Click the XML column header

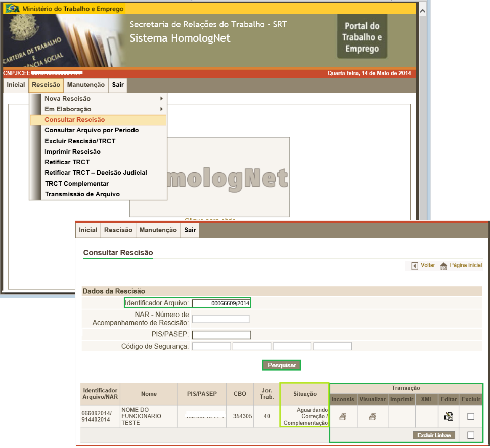tap(427, 399)
